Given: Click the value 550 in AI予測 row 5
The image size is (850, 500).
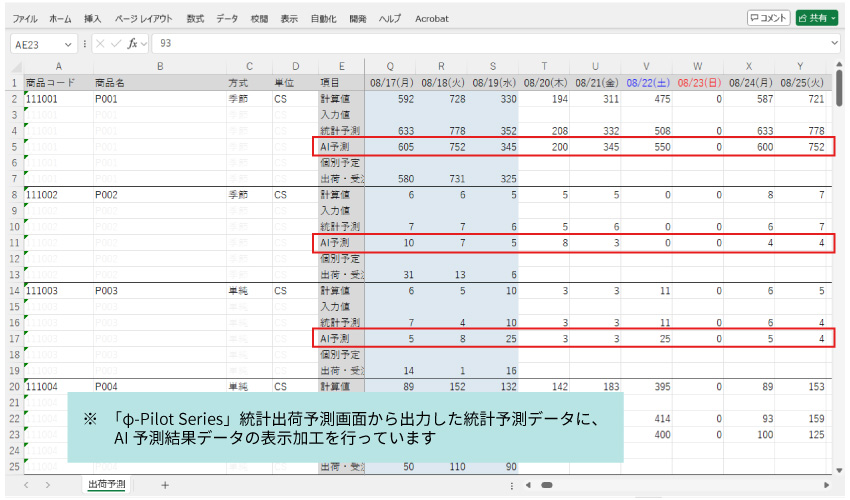Looking at the screenshot, I should pyautogui.click(x=647, y=147).
